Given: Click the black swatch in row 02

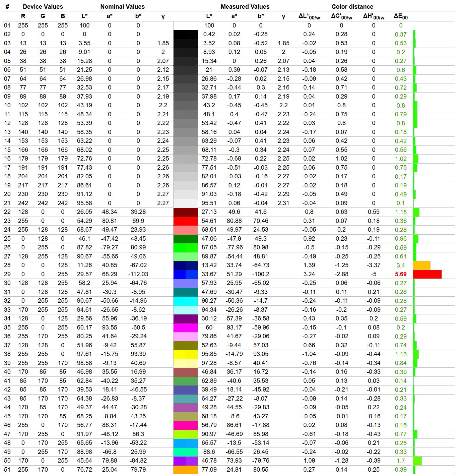Looking at the screenshot, I should click(185, 34).
